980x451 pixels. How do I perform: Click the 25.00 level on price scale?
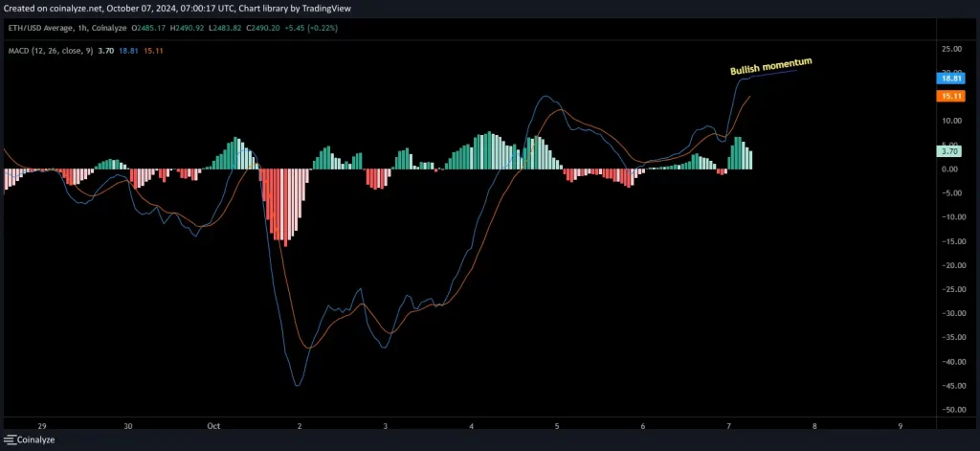pyautogui.click(x=950, y=49)
